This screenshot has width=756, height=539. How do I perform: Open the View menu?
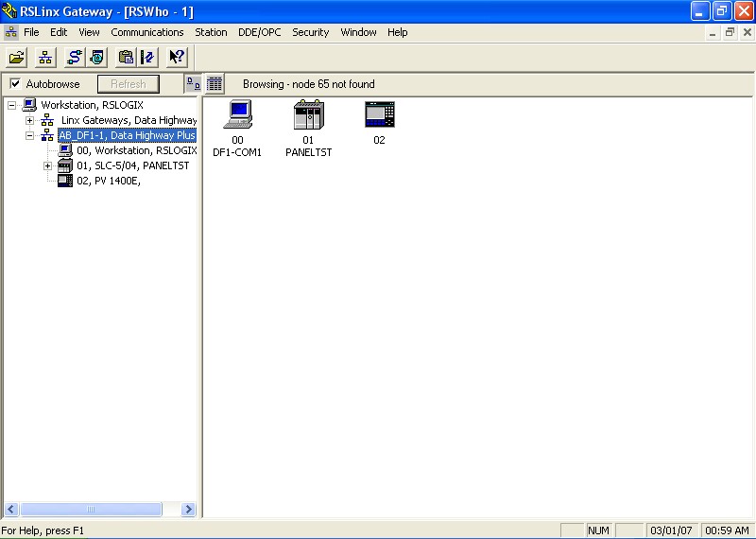click(x=89, y=32)
